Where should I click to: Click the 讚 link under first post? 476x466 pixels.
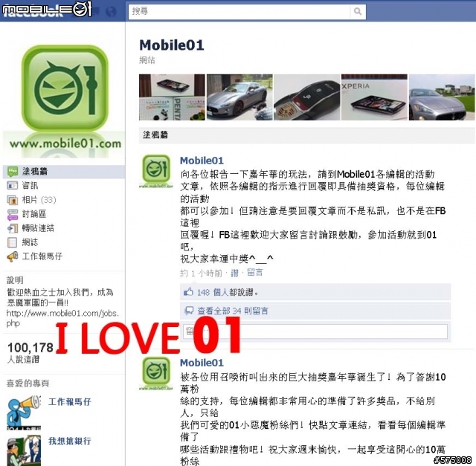pyautogui.click(x=234, y=273)
